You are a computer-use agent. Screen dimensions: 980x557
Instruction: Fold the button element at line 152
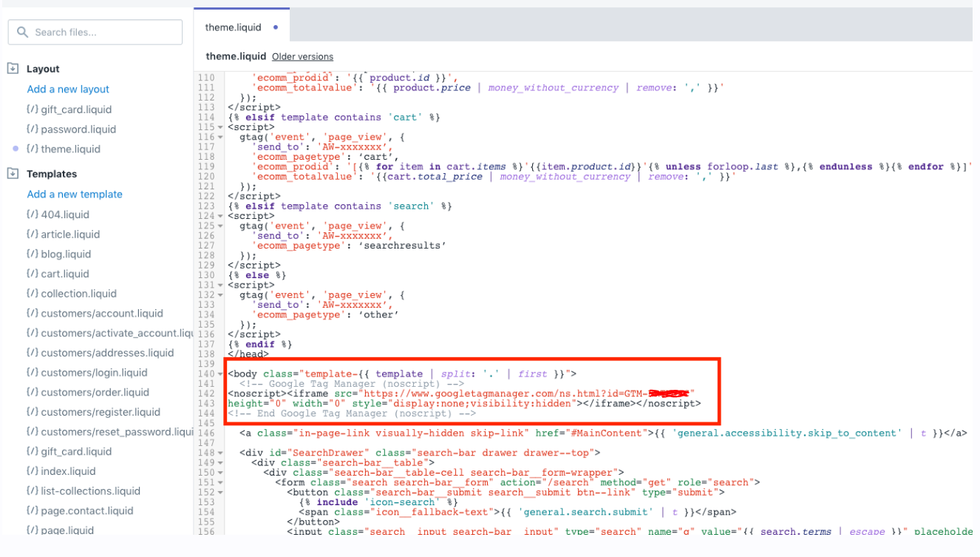pyautogui.click(x=221, y=492)
